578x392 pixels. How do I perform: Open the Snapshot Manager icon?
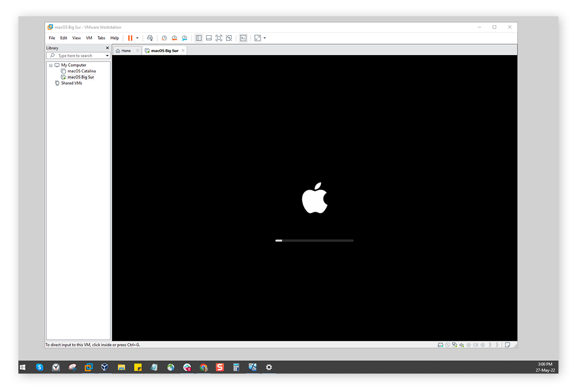pyautogui.click(x=184, y=38)
